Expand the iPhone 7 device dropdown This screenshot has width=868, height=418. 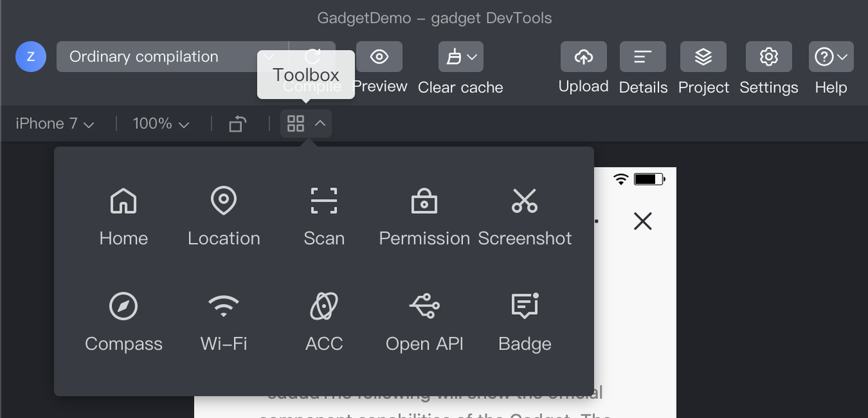pyautogui.click(x=54, y=123)
